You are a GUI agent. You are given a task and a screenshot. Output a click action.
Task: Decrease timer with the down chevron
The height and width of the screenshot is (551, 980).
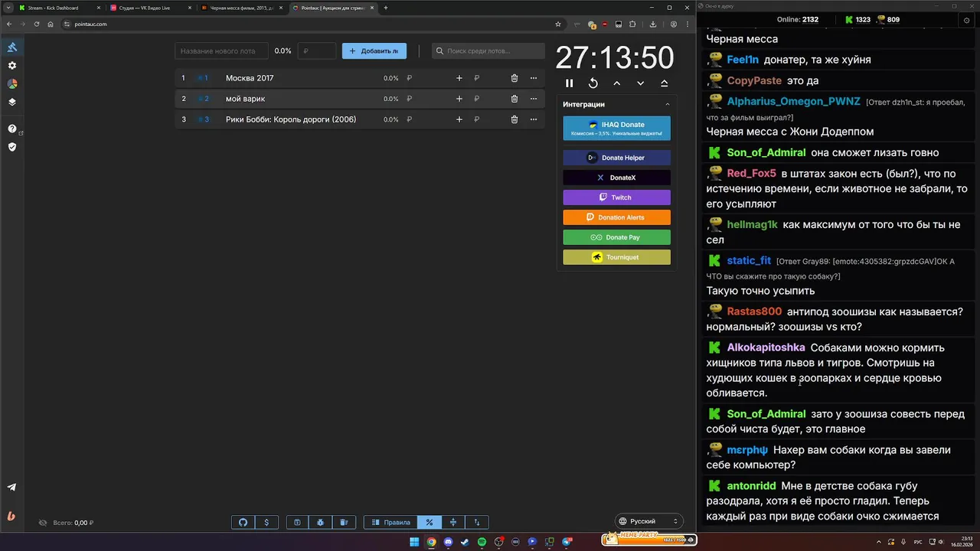pyautogui.click(x=640, y=83)
